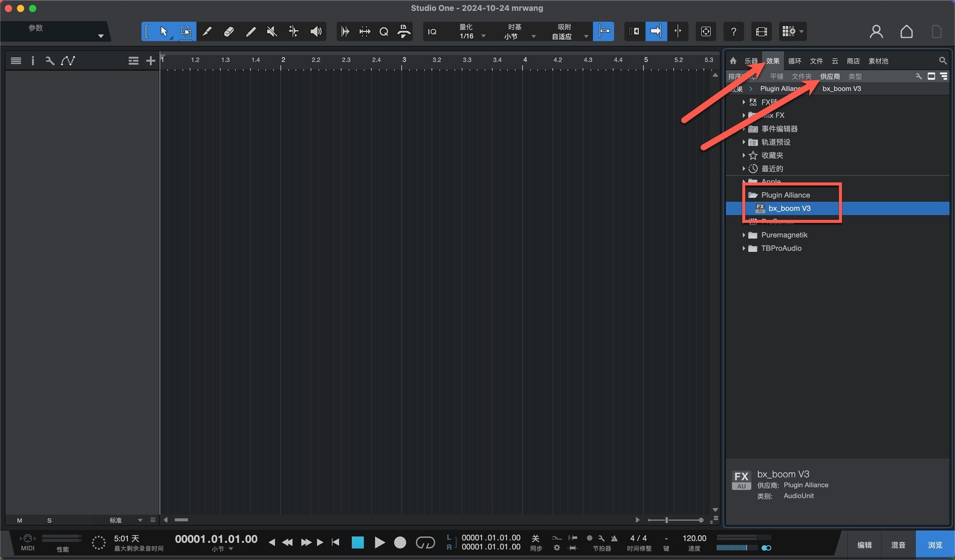Click the 浏览 browse button
The width and height of the screenshot is (955, 560).
935,545
